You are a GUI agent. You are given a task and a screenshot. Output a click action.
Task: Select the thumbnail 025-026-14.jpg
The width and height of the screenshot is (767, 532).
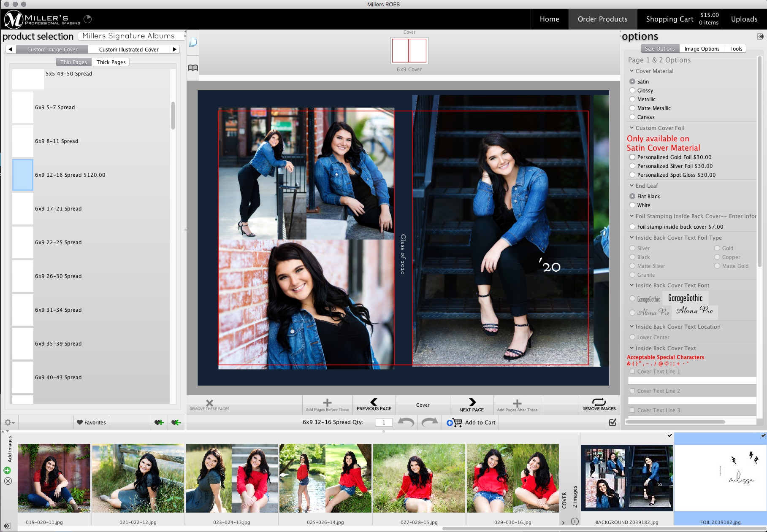point(325,478)
